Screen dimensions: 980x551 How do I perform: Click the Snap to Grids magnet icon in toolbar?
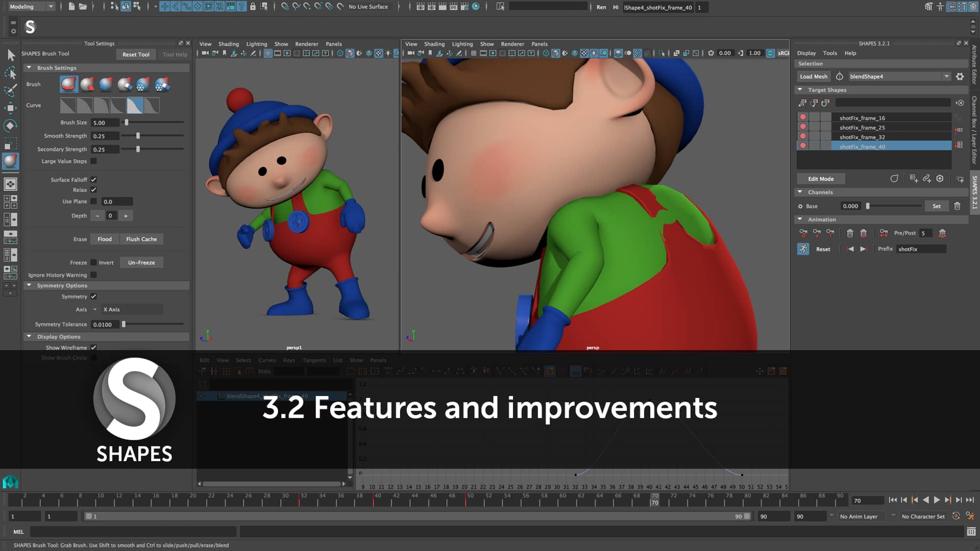click(x=164, y=7)
